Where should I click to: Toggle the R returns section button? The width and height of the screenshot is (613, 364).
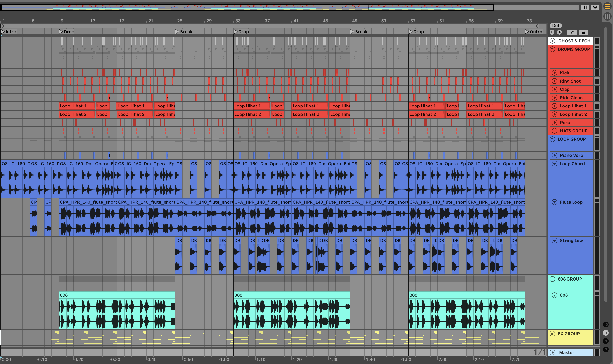click(x=606, y=333)
